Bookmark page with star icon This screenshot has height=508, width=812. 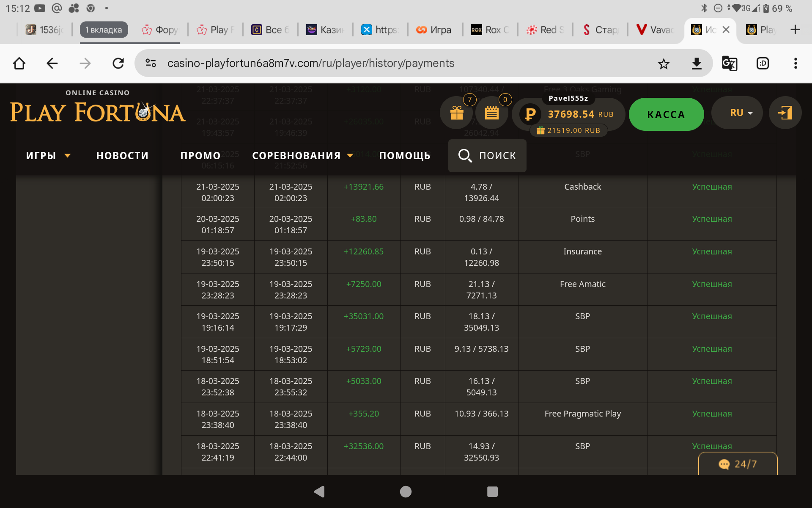[x=664, y=63]
